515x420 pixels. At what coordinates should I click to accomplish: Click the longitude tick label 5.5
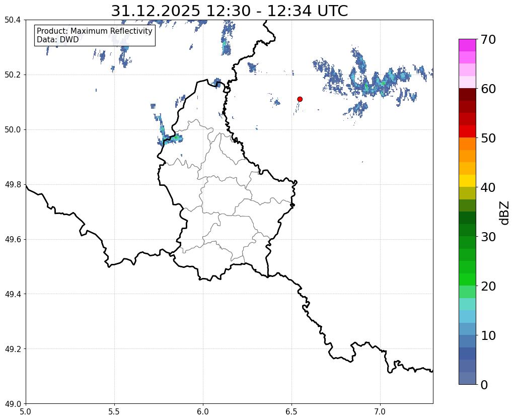tap(114, 411)
